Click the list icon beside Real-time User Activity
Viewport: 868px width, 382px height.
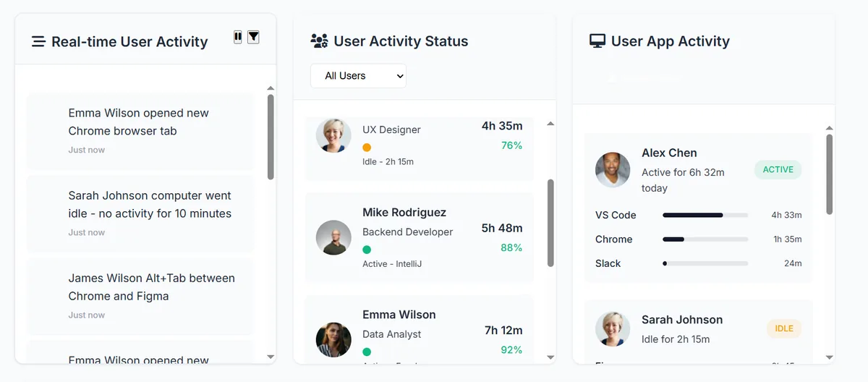click(x=38, y=42)
